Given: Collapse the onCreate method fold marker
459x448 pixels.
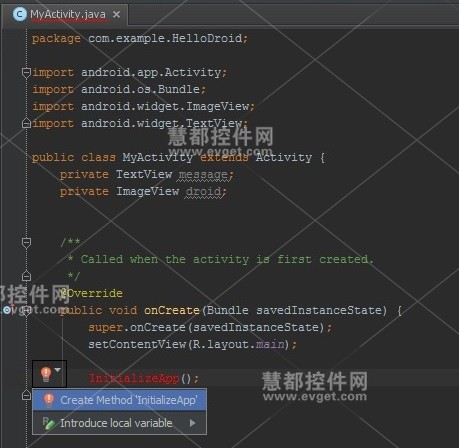Looking at the screenshot, I should coord(26,311).
